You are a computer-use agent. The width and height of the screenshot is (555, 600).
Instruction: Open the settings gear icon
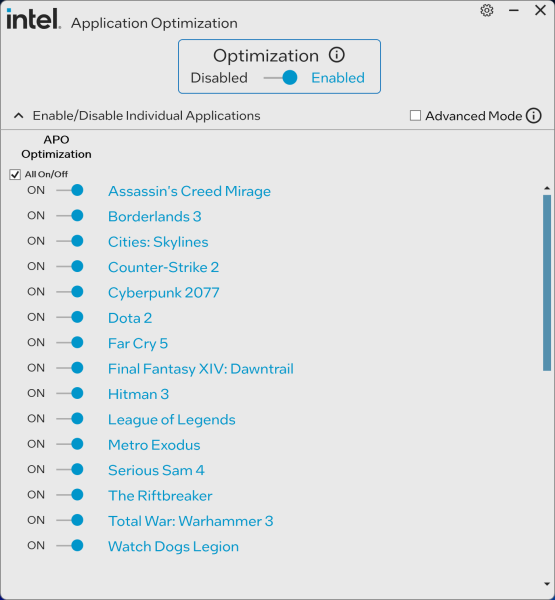coord(486,11)
